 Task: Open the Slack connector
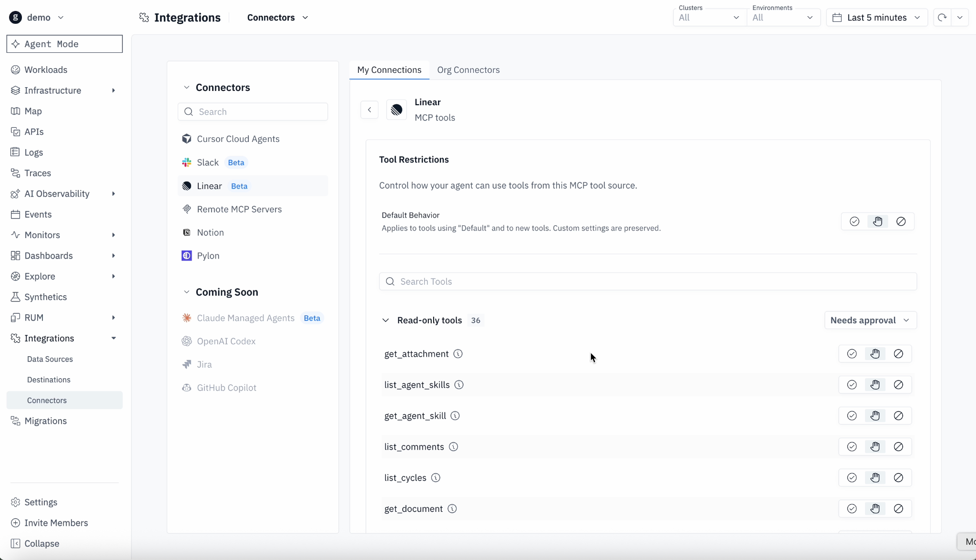[253, 162]
